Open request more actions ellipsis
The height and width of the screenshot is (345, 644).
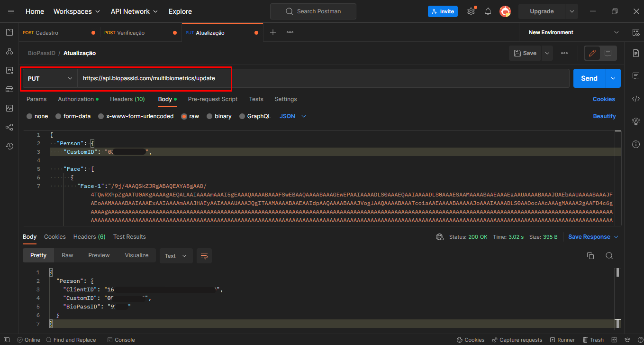pyautogui.click(x=564, y=53)
